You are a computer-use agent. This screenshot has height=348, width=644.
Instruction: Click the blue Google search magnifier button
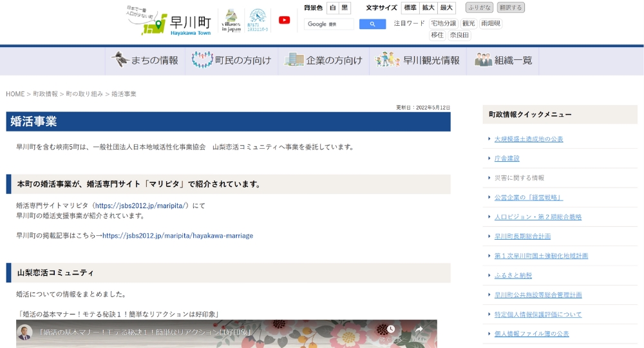tap(372, 24)
